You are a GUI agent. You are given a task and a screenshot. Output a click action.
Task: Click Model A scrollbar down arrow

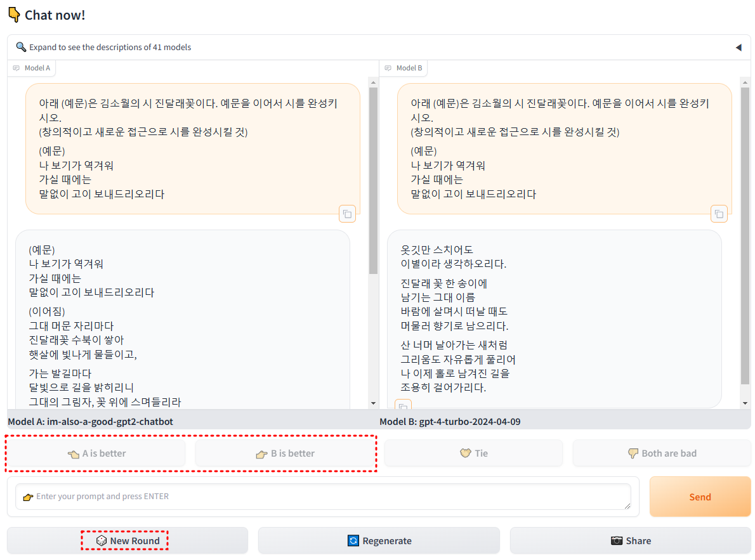pyautogui.click(x=373, y=403)
